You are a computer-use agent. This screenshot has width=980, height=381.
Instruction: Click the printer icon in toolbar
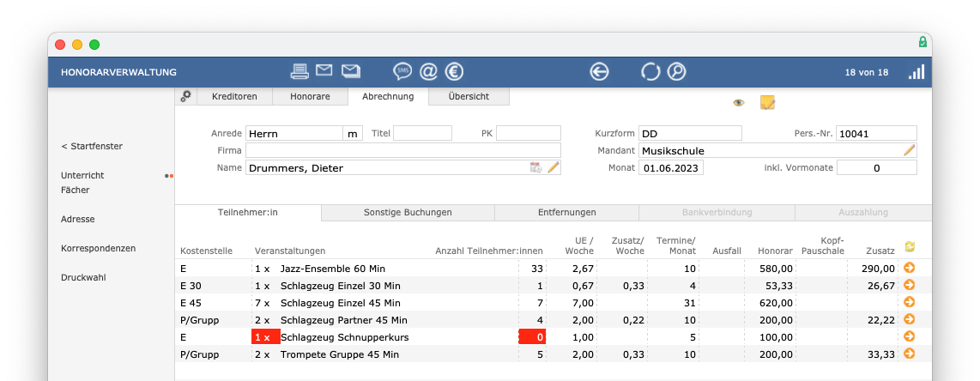tap(300, 72)
